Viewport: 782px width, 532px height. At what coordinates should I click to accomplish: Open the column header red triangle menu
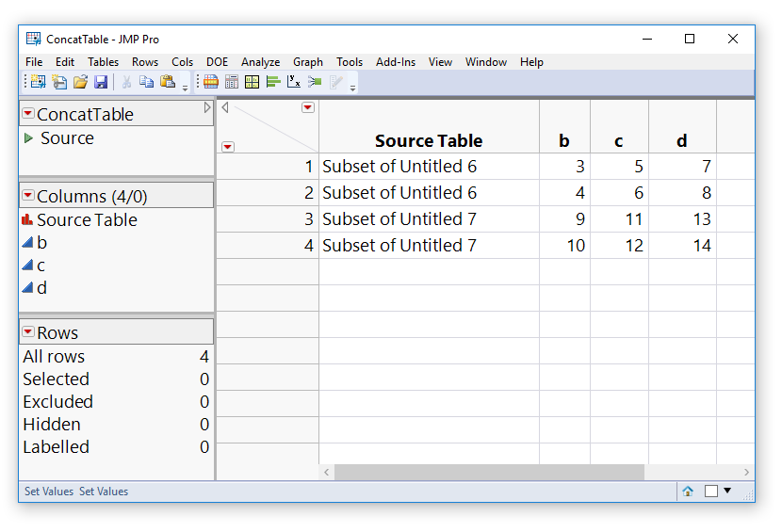[x=308, y=107]
